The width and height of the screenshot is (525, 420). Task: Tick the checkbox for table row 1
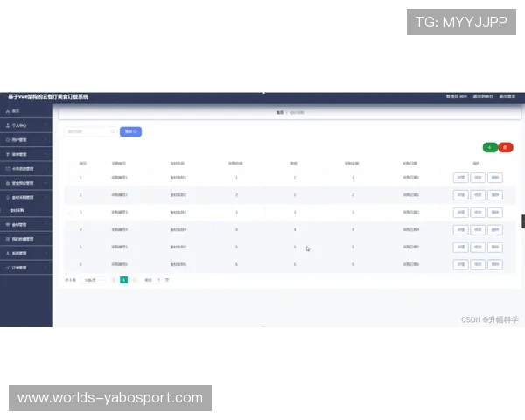69,178
